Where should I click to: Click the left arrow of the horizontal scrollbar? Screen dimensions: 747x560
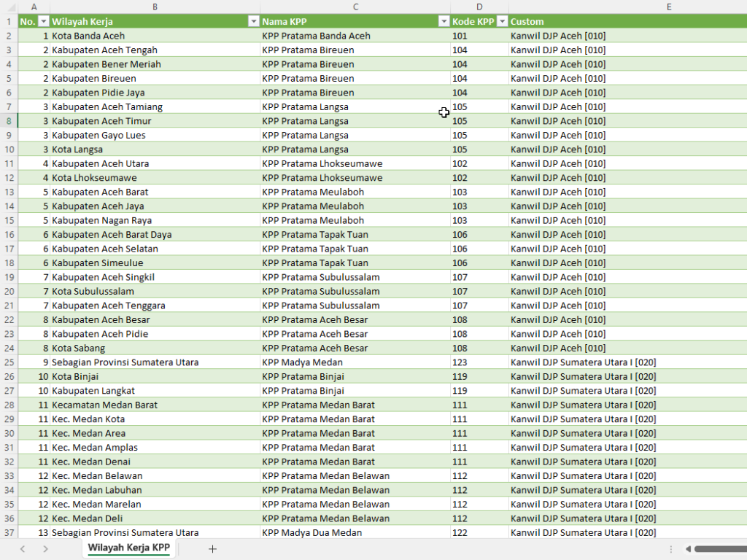tap(688, 548)
